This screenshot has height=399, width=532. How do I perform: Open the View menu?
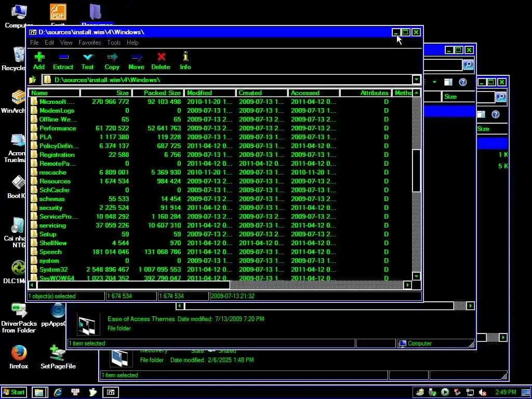pyautogui.click(x=66, y=43)
